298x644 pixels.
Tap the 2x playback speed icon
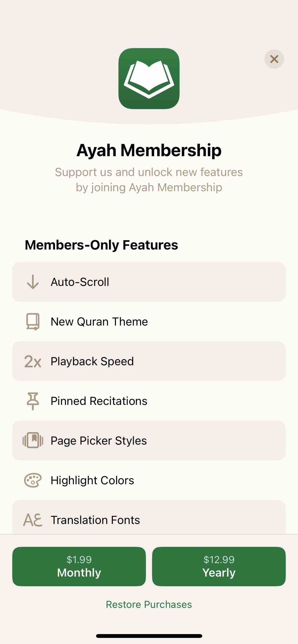(x=33, y=361)
